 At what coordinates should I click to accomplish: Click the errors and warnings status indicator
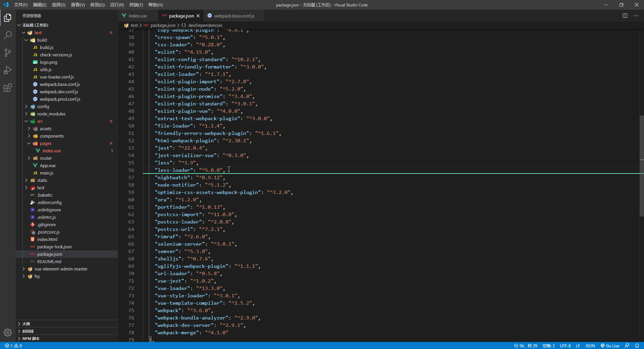tap(13, 346)
